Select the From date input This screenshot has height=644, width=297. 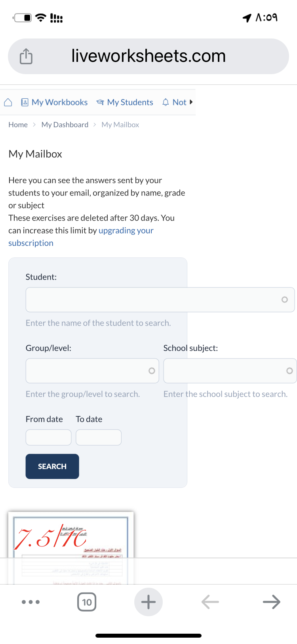48,437
